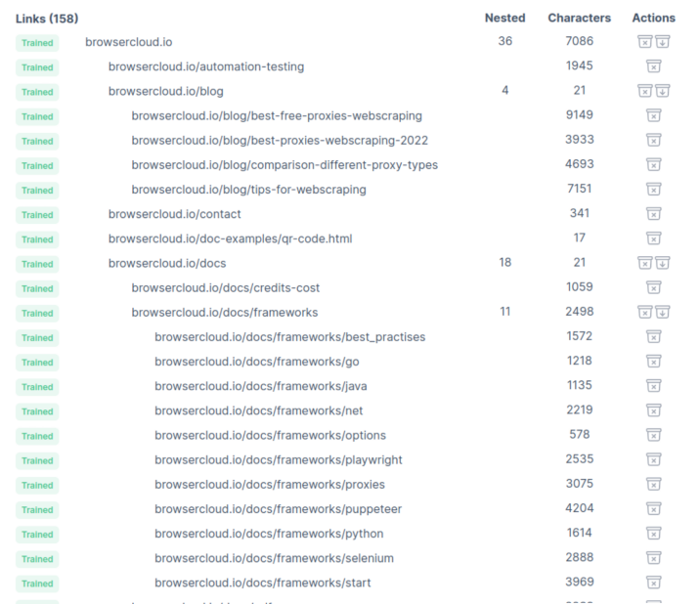
Task: Delete the browsercloud.io root link
Action: [644, 41]
